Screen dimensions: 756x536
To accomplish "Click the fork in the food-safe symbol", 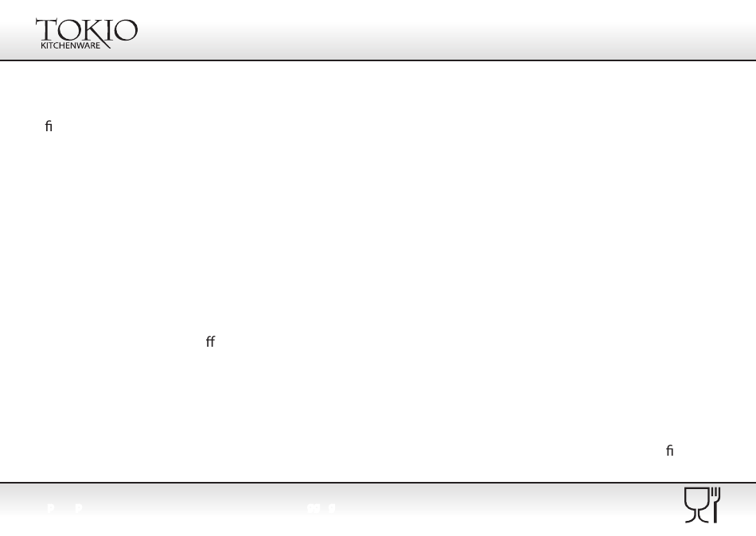I will point(715,505).
